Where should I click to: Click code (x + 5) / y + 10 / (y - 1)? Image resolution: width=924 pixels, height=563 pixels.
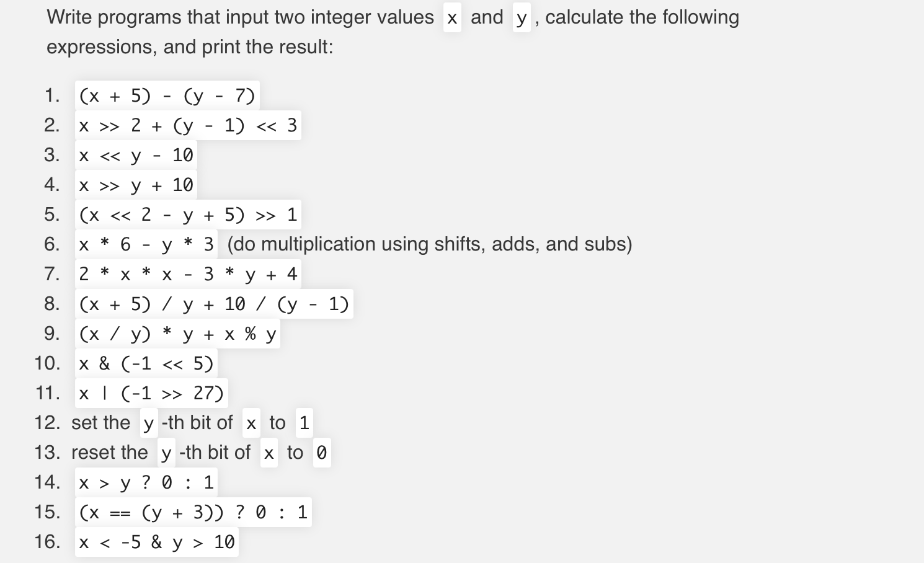coord(214,304)
